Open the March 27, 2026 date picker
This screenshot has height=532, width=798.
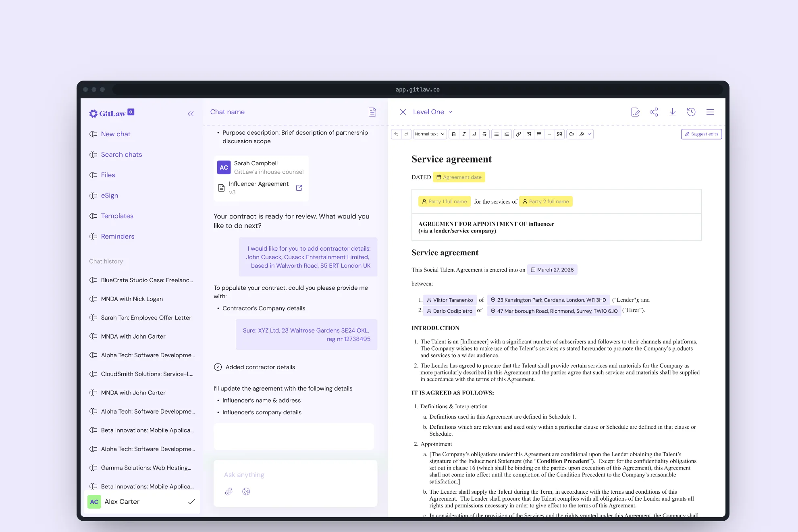(552, 270)
